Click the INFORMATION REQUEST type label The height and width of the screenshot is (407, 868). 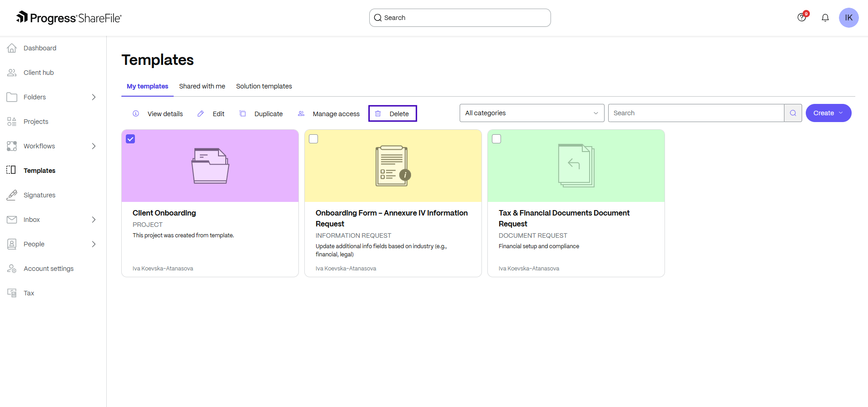coord(353,235)
